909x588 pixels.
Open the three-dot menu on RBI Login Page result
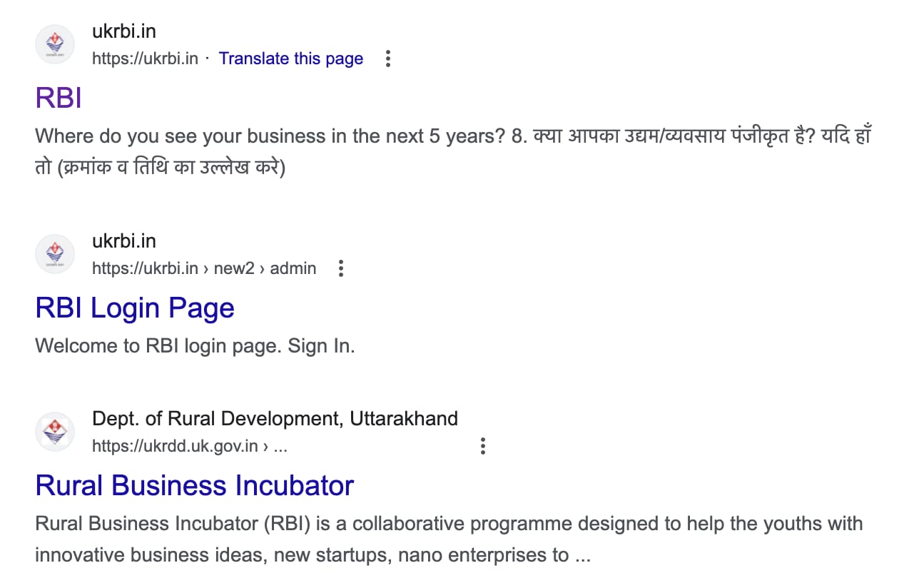point(341,268)
